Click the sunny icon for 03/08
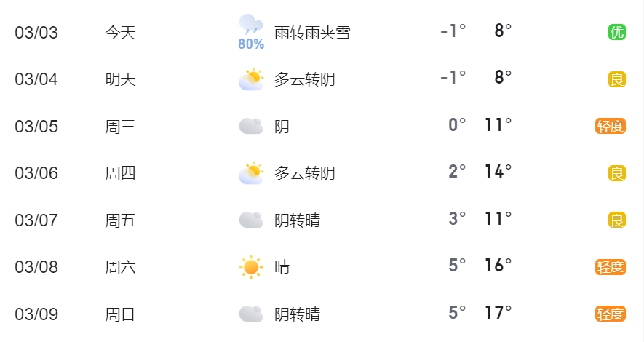644x342 pixels. [251, 267]
